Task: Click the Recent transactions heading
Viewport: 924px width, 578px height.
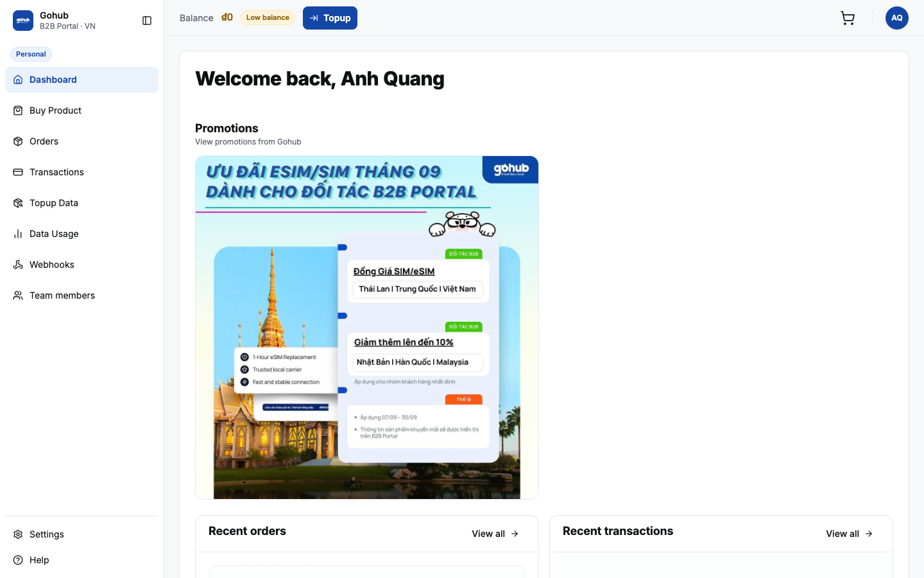Action: coord(618,531)
